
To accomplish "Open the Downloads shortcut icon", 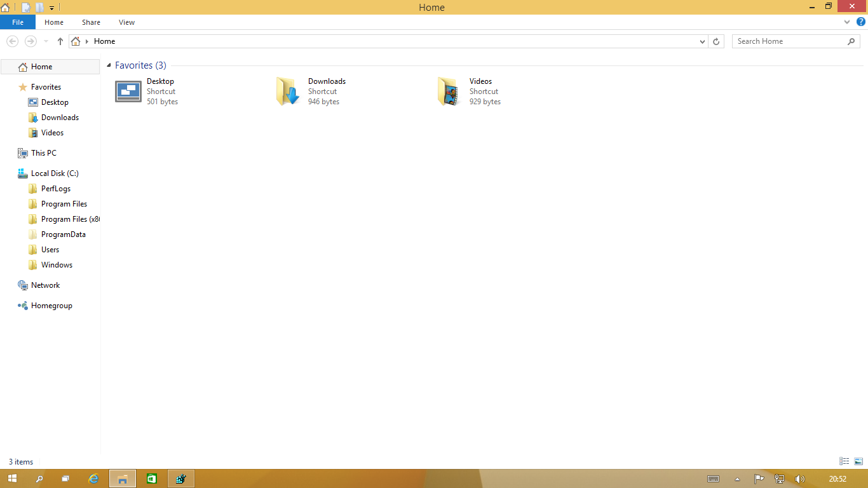I will click(x=287, y=91).
